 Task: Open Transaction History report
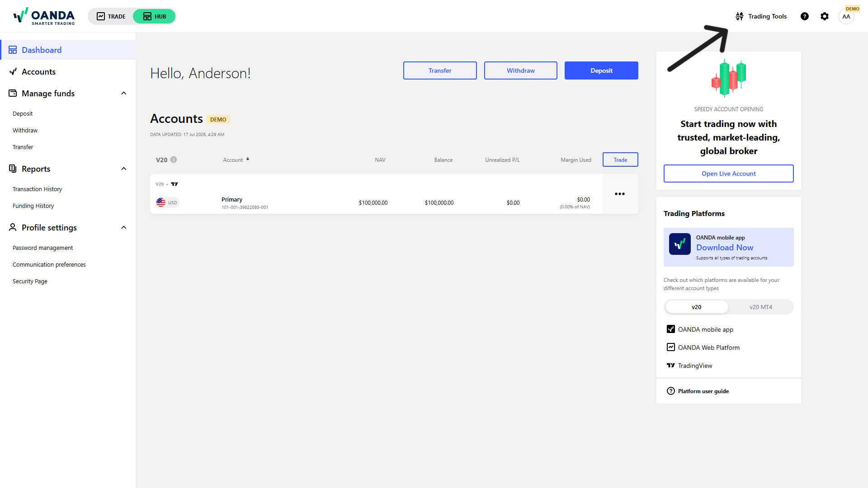tap(38, 189)
